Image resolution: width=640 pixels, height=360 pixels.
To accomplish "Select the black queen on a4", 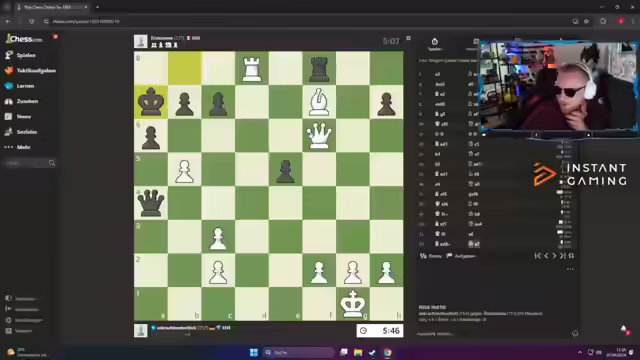I will (x=151, y=203).
